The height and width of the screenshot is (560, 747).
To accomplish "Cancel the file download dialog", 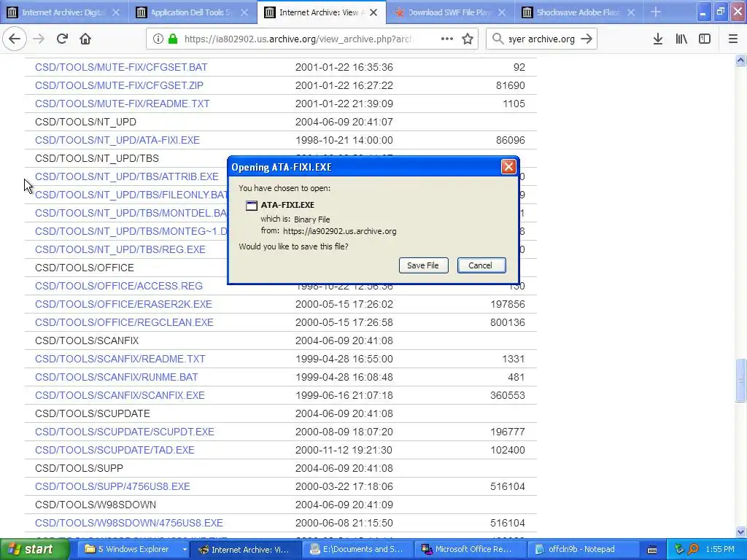I will (x=481, y=265).
